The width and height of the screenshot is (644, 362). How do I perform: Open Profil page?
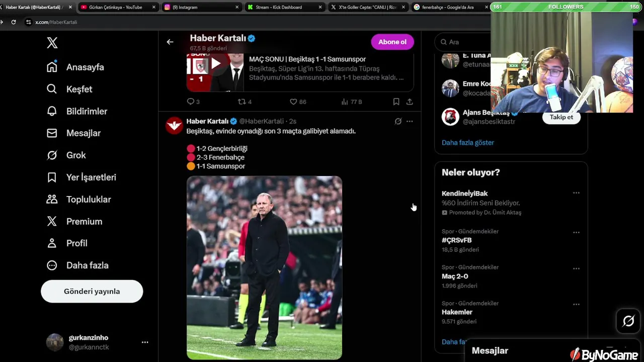(x=67, y=243)
